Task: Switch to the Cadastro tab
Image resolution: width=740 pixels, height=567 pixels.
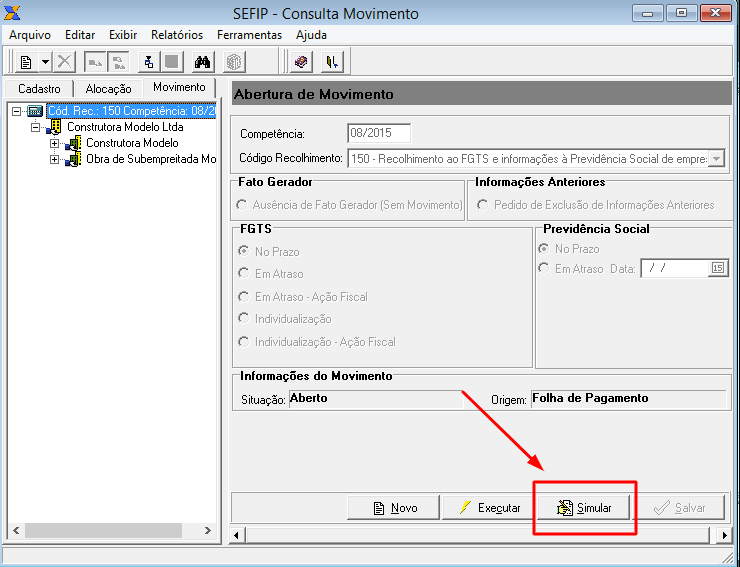Action: [x=39, y=89]
